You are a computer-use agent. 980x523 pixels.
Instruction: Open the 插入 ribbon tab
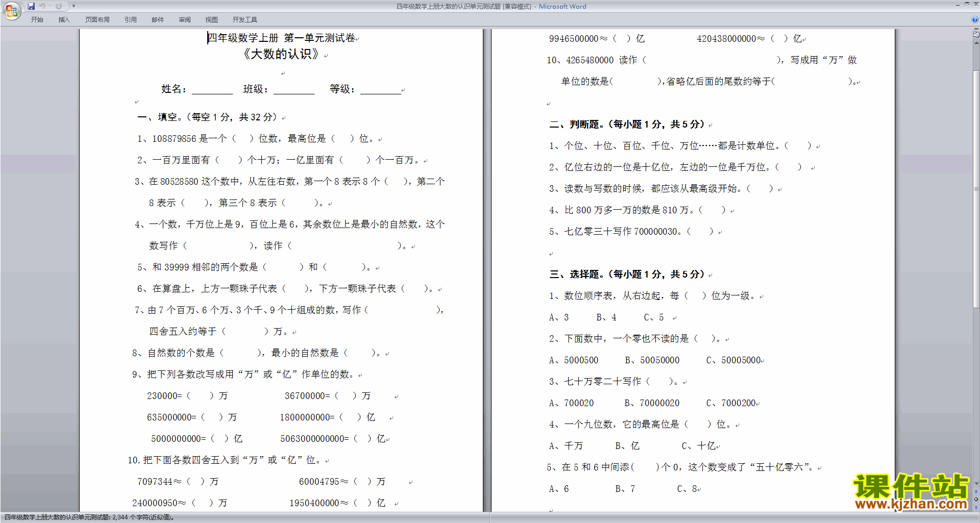(x=64, y=20)
